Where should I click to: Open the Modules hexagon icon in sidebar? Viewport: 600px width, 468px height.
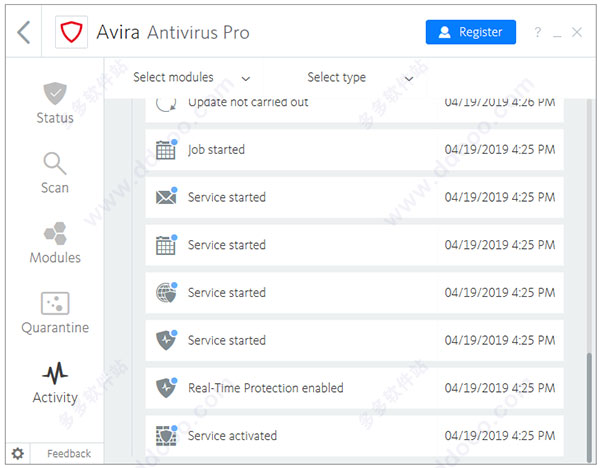pos(55,233)
